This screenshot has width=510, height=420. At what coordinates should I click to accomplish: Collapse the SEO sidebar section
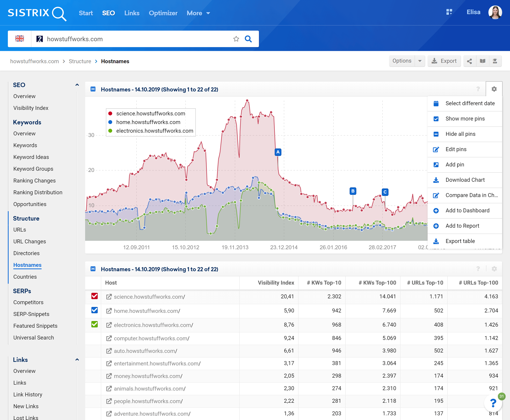[77, 85]
